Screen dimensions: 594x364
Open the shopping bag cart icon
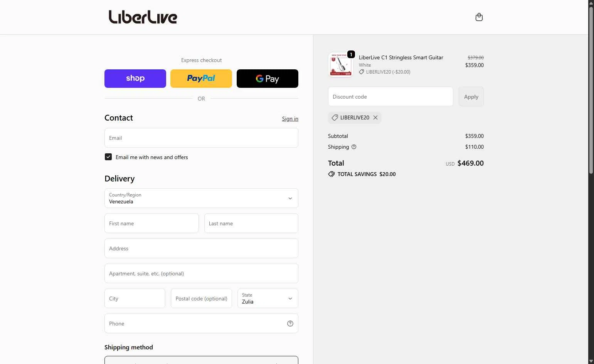[x=479, y=17]
